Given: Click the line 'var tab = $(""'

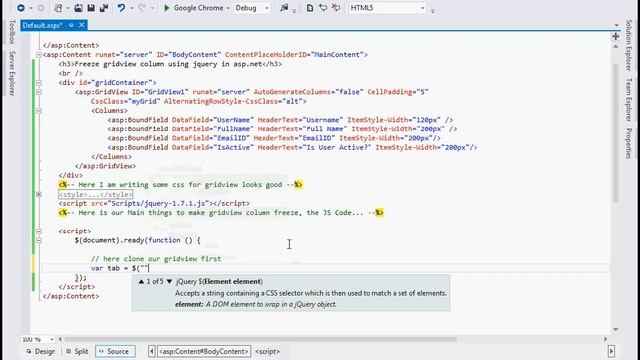Looking at the screenshot, I should click(120, 268).
